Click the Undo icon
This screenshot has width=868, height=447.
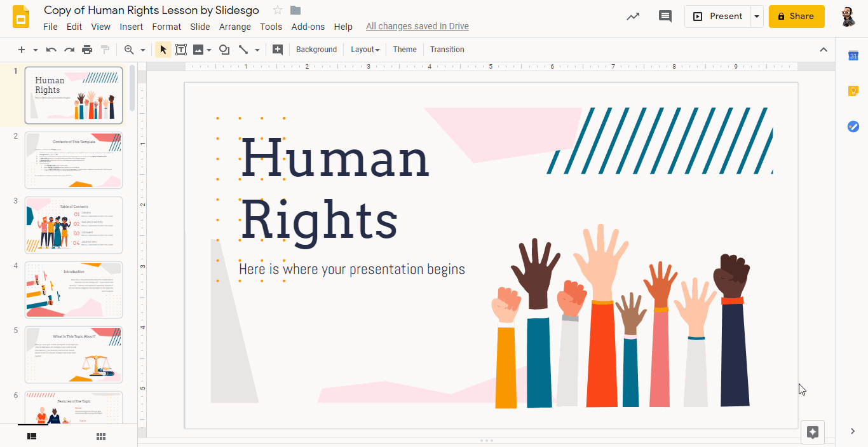coord(51,49)
